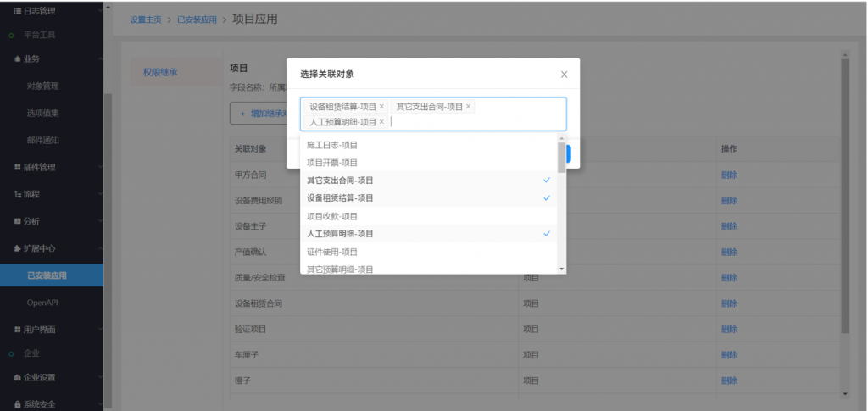The image size is (868, 411).
Task: Remove the 设备租赁结算-项目 tag
Action: (381, 107)
